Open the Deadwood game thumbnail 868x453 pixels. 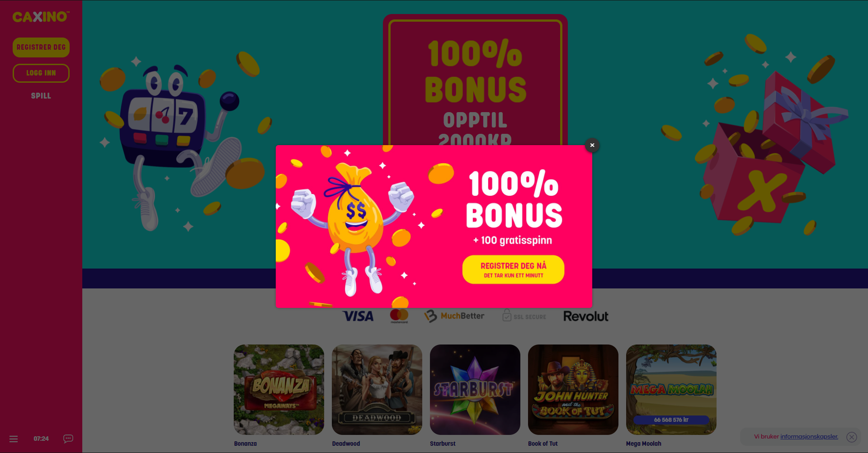click(377, 390)
